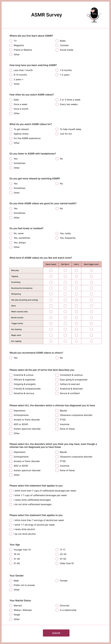Check Insomnia under diagnosed disorders
The height and width of the screenshot is (644, 111).
click(57, 424)
